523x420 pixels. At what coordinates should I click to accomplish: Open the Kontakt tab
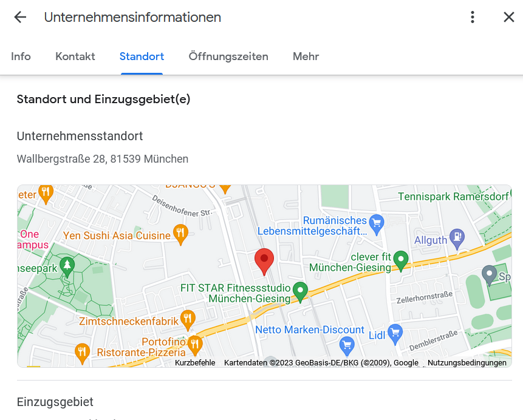pyautogui.click(x=75, y=56)
